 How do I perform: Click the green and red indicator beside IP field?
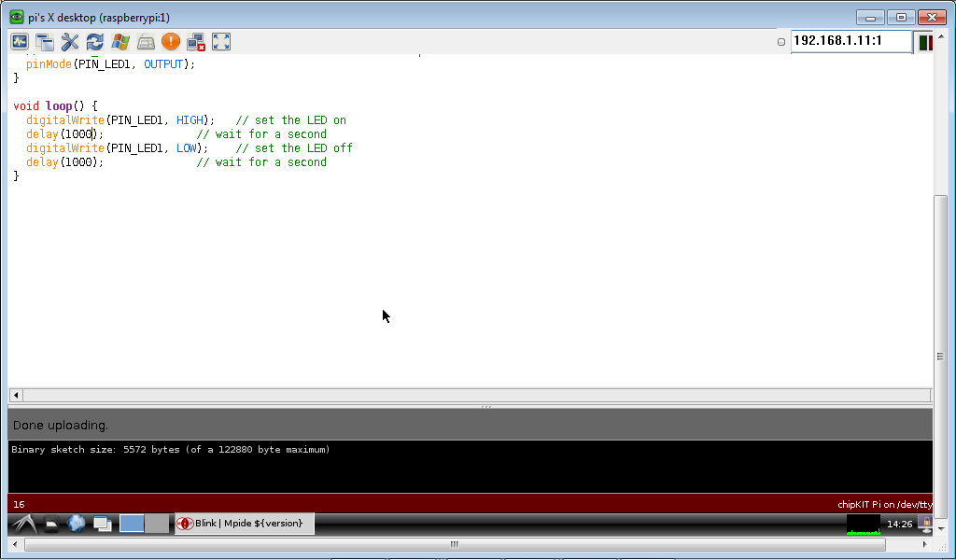pyautogui.click(x=925, y=42)
